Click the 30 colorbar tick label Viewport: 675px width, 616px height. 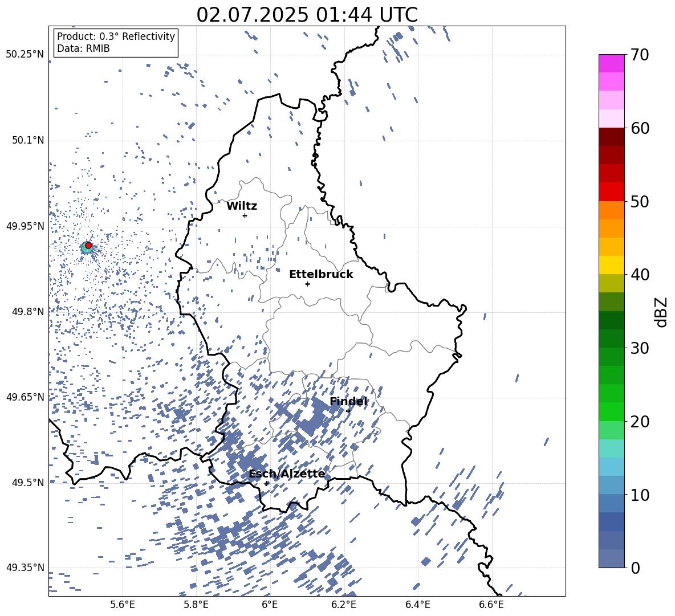click(640, 348)
